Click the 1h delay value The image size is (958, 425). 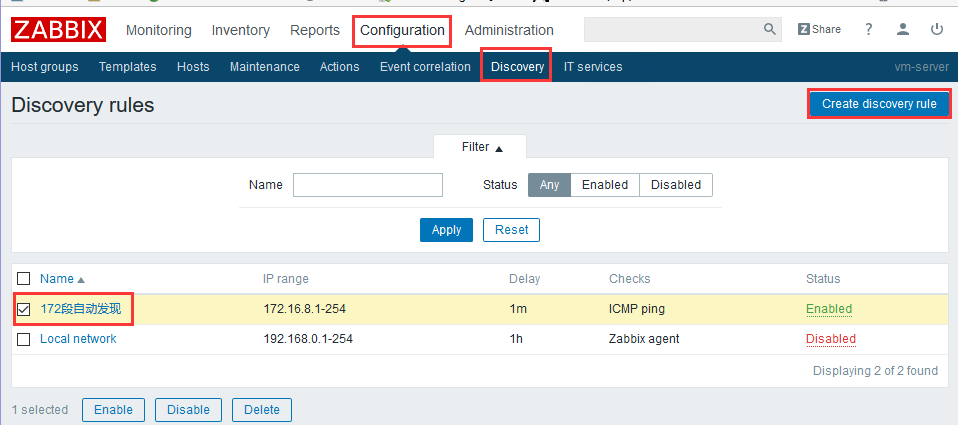[x=516, y=339]
